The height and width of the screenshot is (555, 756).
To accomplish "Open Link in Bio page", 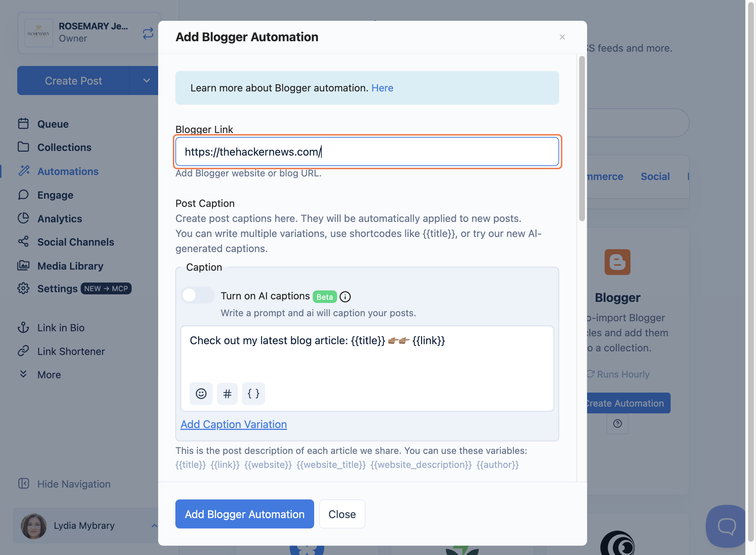I will 61,328.
